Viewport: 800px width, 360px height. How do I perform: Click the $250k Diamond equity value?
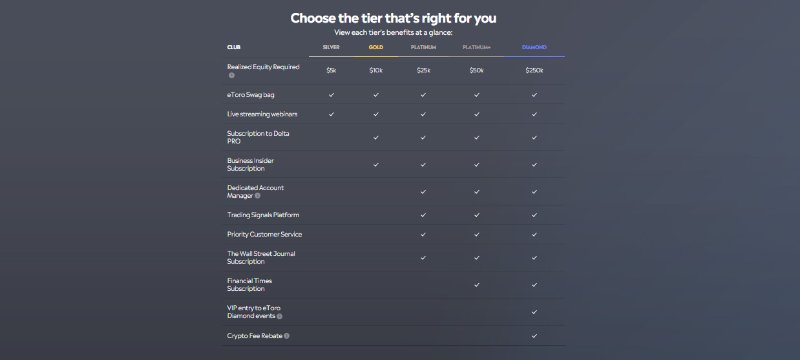pyautogui.click(x=534, y=71)
